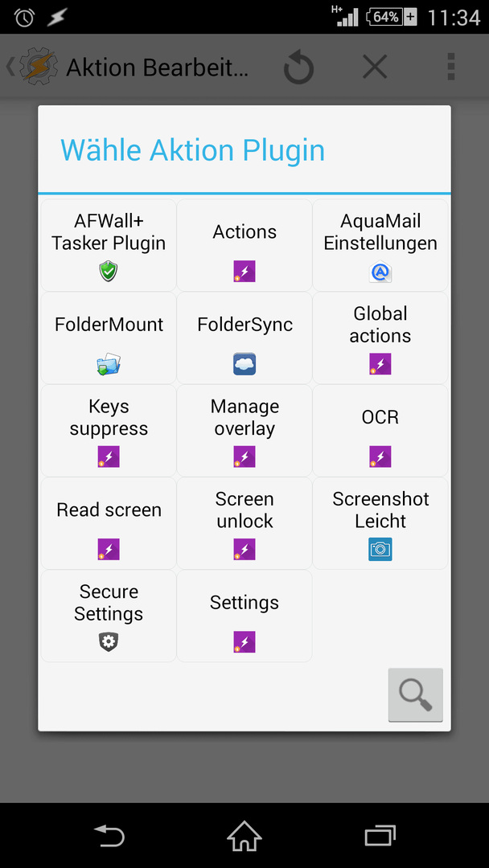The image size is (489, 868).
Task: Open Manage overlay plugin
Action: 244,431
